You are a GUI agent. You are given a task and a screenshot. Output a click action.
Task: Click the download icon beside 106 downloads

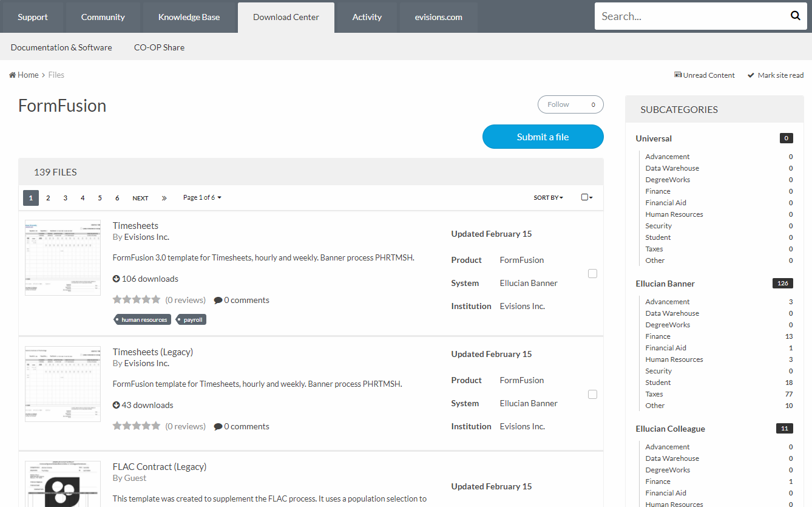coord(117,279)
